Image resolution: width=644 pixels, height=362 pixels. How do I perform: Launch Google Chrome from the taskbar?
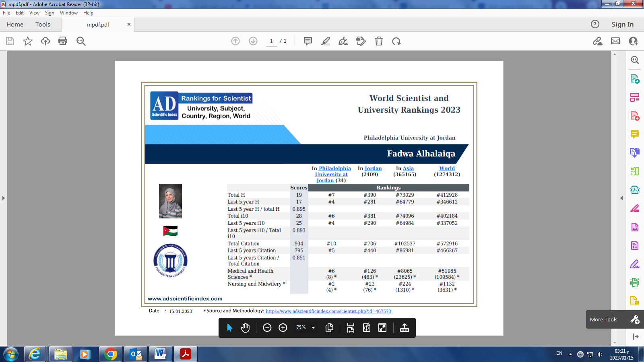111,354
